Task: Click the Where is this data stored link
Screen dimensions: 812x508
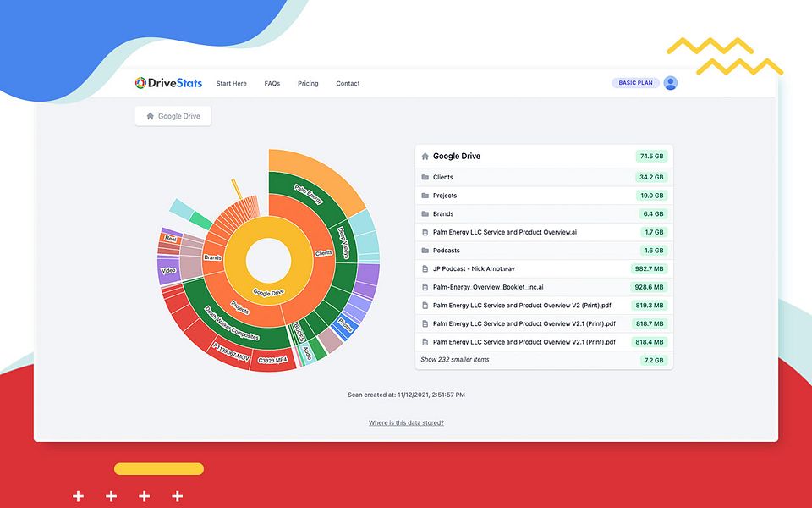Action: [x=407, y=422]
